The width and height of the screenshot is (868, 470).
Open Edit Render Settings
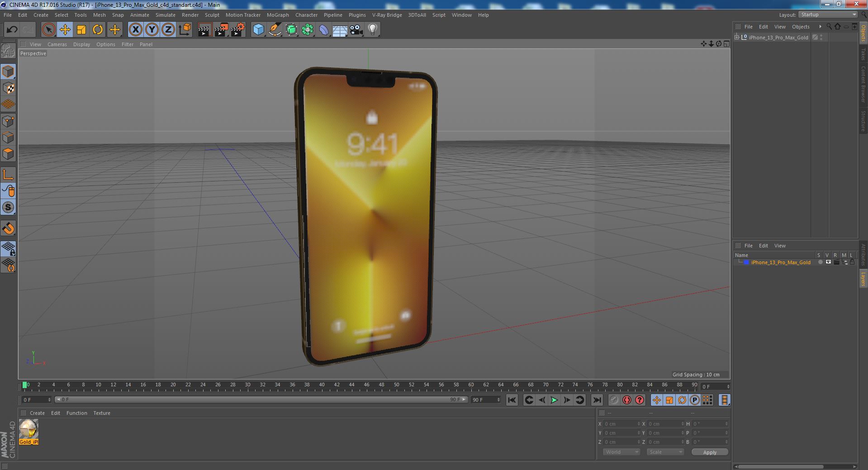238,30
